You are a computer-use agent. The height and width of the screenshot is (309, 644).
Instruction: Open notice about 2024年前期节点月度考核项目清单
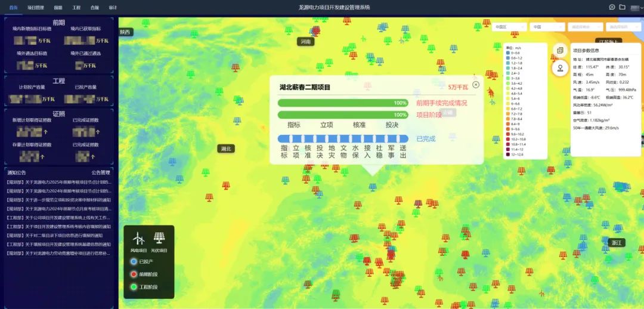(x=58, y=209)
